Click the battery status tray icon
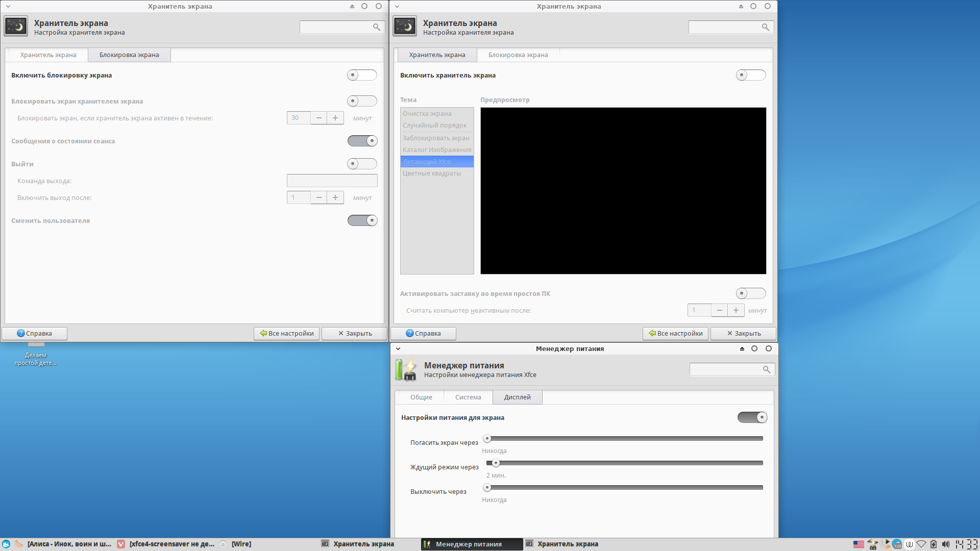This screenshot has width=980, height=551. [x=933, y=544]
